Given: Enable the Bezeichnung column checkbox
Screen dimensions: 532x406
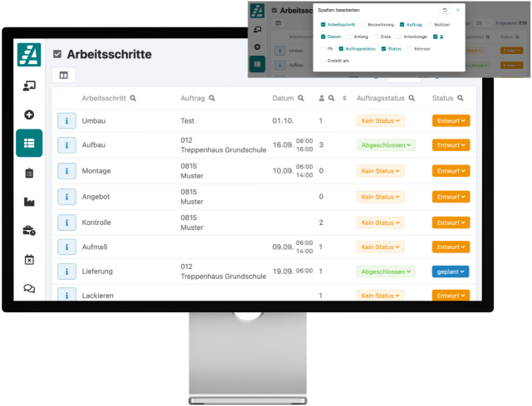Looking at the screenshot, I should 363,25.
